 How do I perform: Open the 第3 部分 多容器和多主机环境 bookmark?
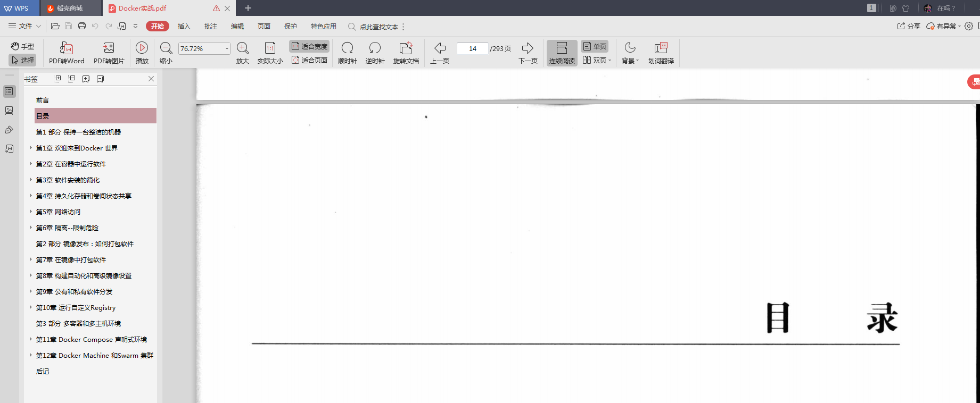(x=78, y=323)
